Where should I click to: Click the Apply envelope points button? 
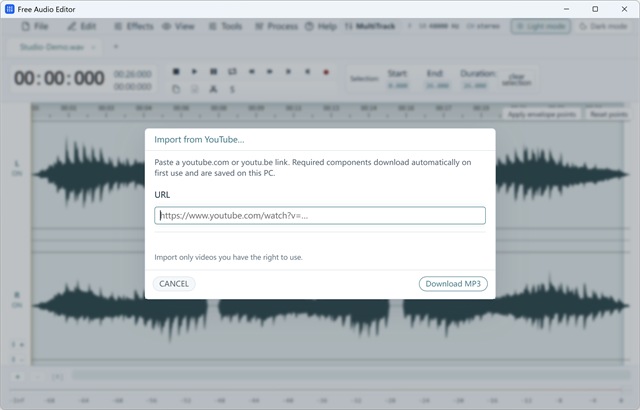(542, 114)
